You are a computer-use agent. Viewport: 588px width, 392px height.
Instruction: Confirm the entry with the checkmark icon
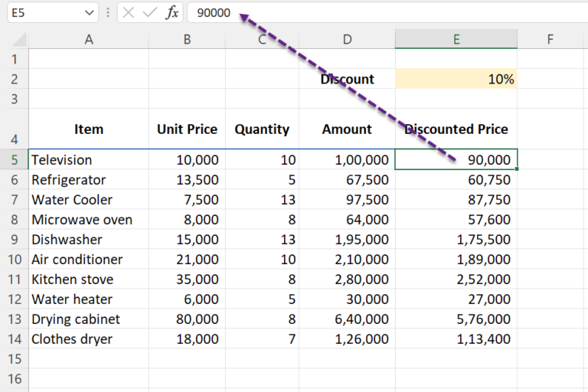[150, 13]
